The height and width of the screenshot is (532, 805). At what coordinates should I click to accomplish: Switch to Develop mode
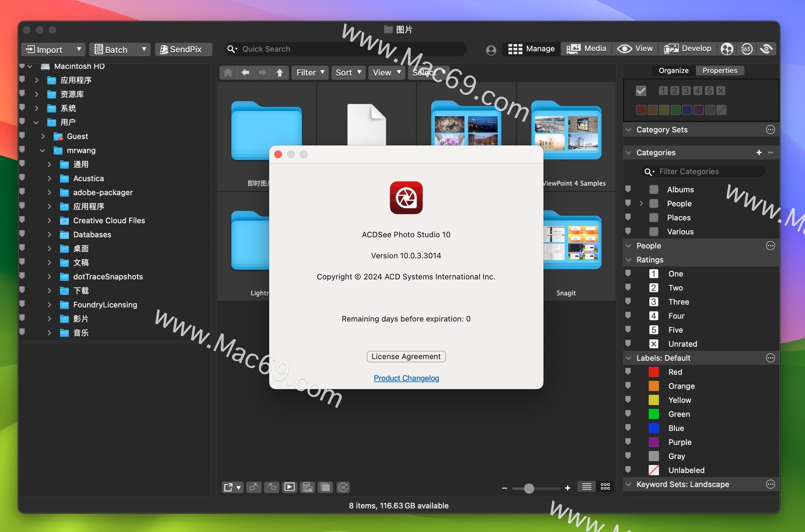[687, 49]
